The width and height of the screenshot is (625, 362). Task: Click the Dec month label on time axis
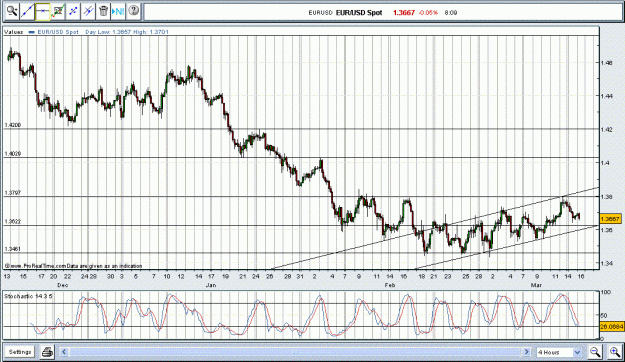[63, 285]
